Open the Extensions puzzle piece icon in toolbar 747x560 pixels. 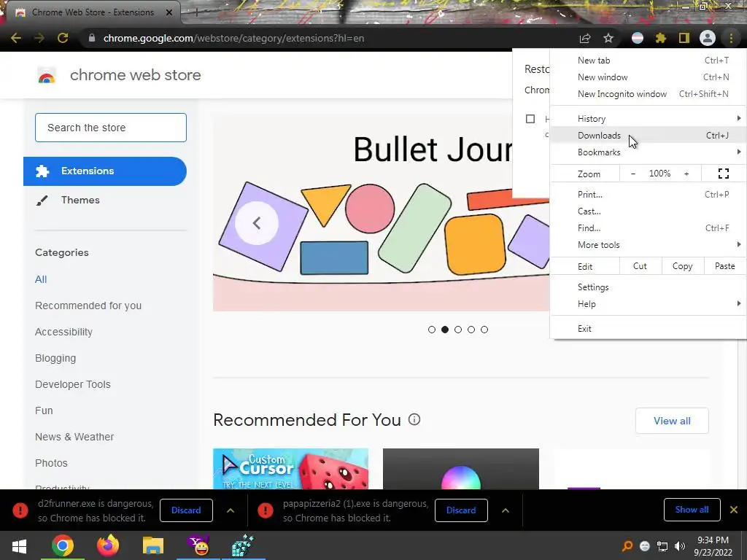click(660, 38)
